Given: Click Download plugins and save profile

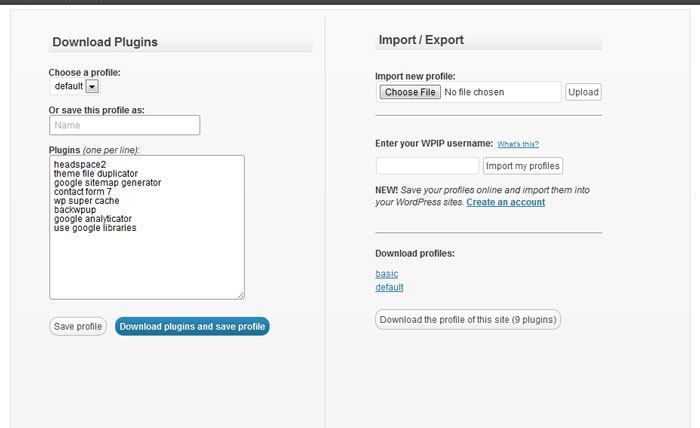Looking at the screenshot, I should coord(192,326).
